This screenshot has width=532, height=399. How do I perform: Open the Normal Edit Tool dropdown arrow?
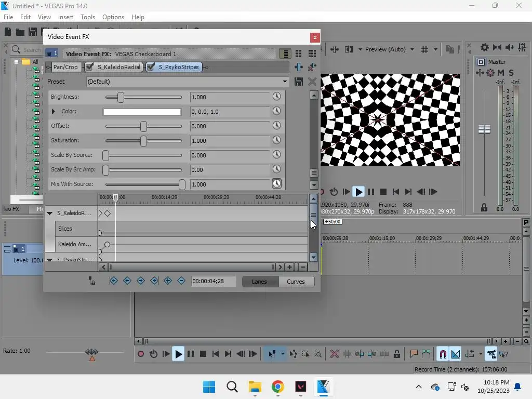(283, 354)
